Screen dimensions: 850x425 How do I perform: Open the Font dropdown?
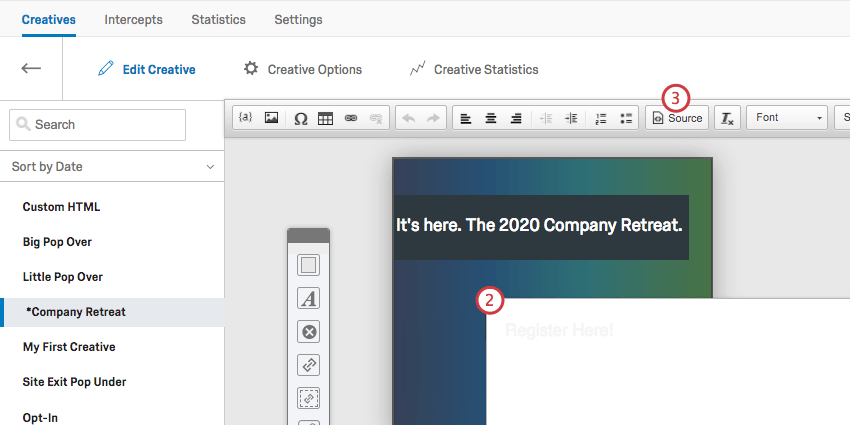click(x=787, y=118)
